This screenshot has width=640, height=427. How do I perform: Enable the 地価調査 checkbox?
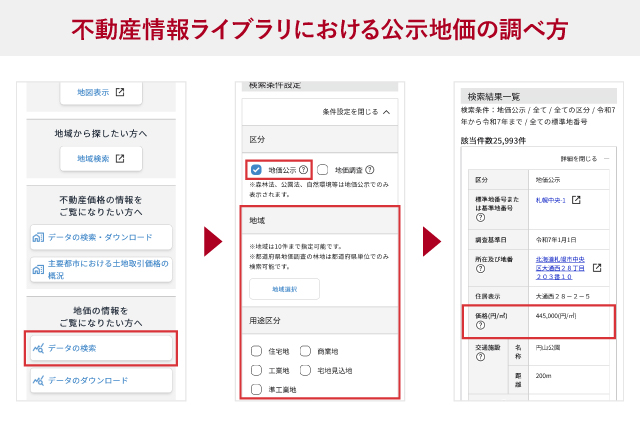[x=322, y=169]
